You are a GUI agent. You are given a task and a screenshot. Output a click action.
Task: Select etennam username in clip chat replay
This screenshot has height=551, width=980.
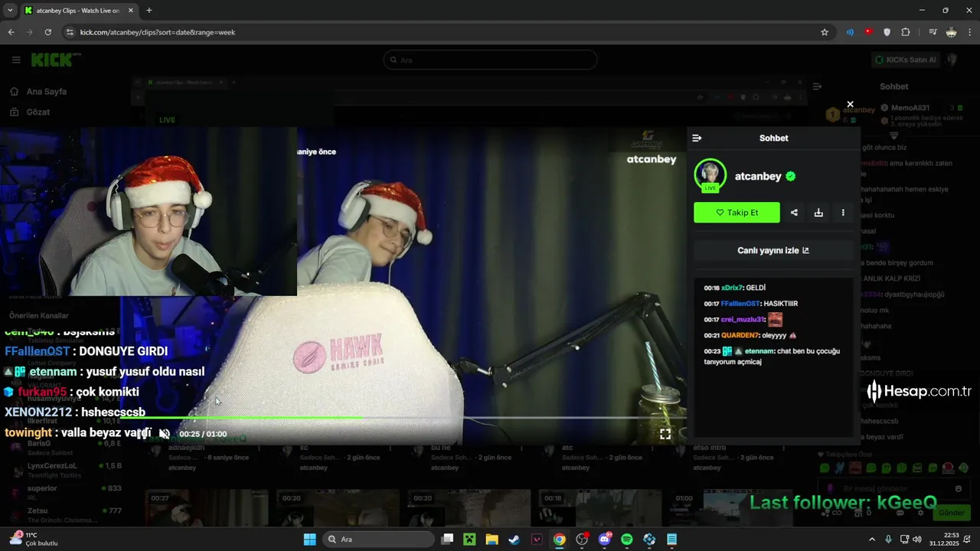click(x=759, y=351)
